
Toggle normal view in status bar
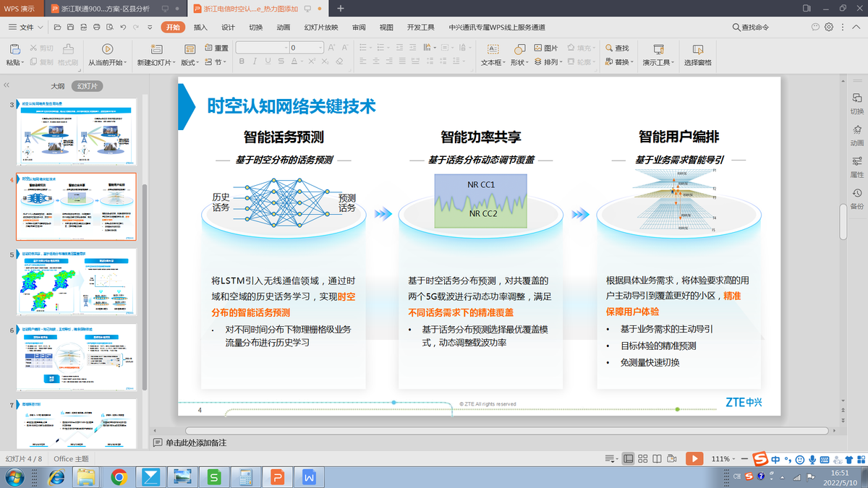click(628, 459)
